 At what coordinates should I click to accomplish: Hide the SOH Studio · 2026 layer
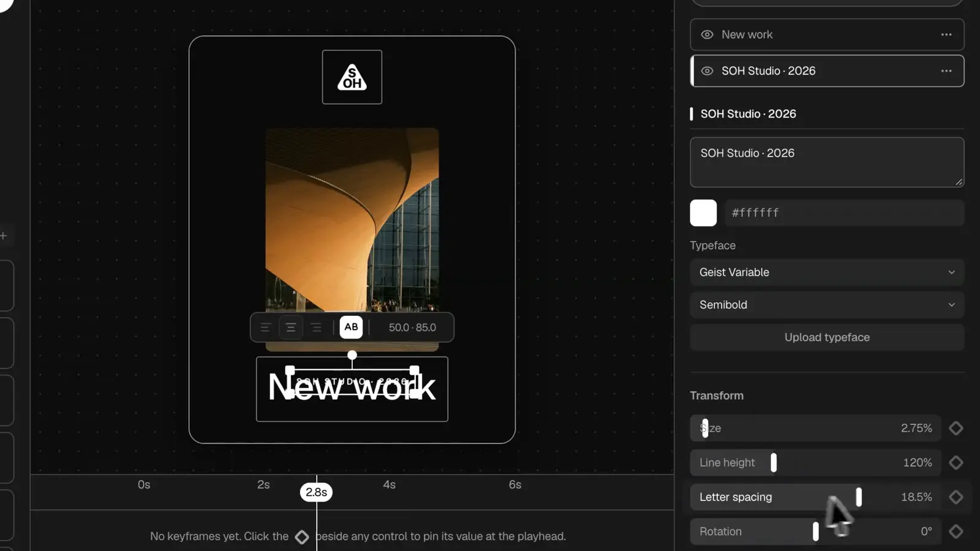(x=707, y=71)
